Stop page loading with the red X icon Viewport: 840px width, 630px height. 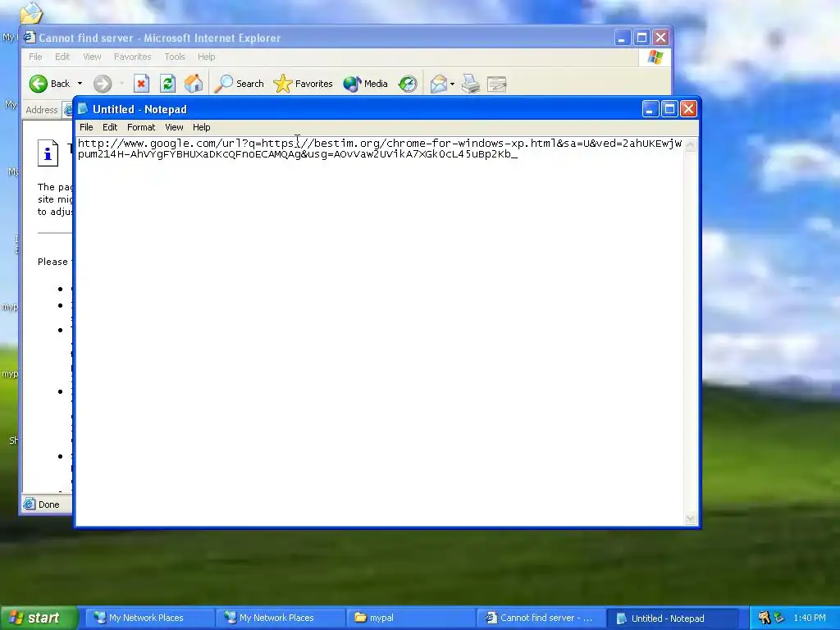[x=141, y=84]
